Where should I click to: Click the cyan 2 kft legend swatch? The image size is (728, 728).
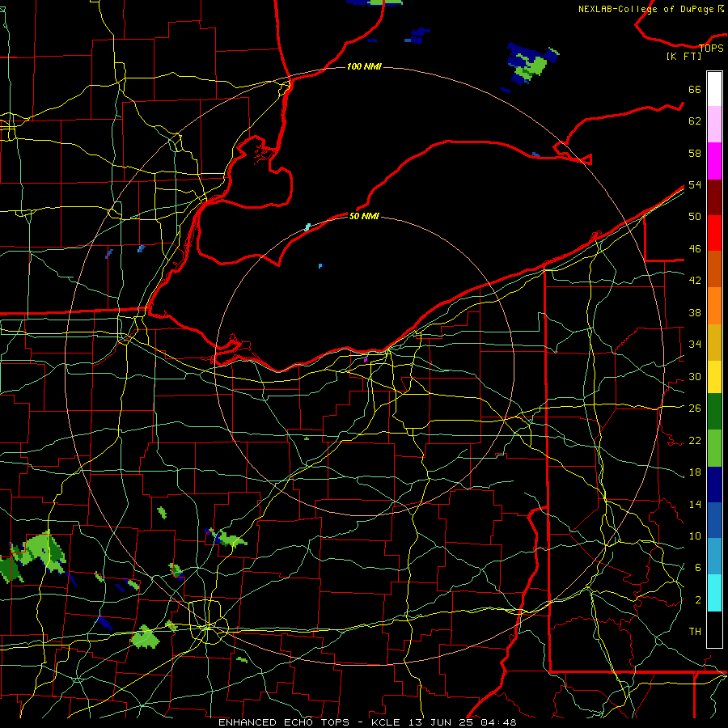point(714,593)
